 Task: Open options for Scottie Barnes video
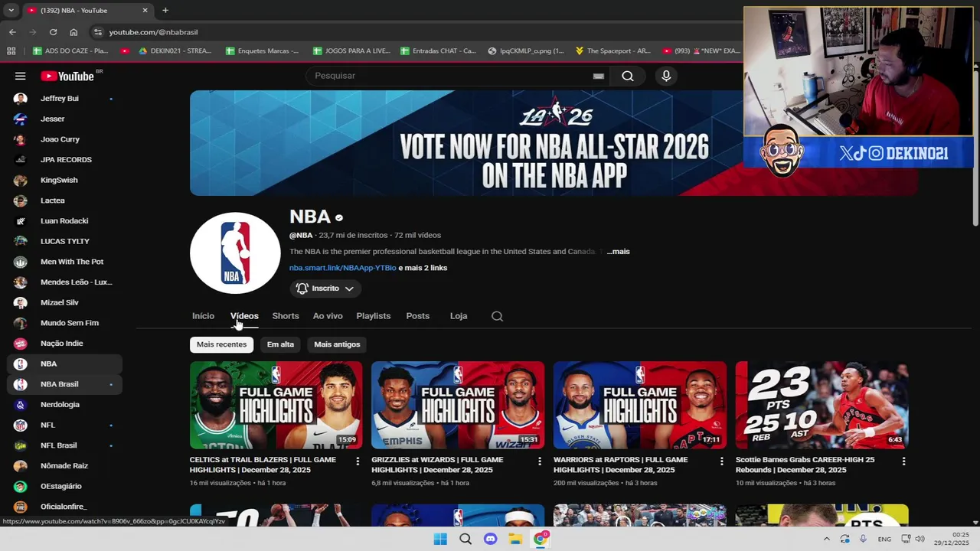coord(903,461)
